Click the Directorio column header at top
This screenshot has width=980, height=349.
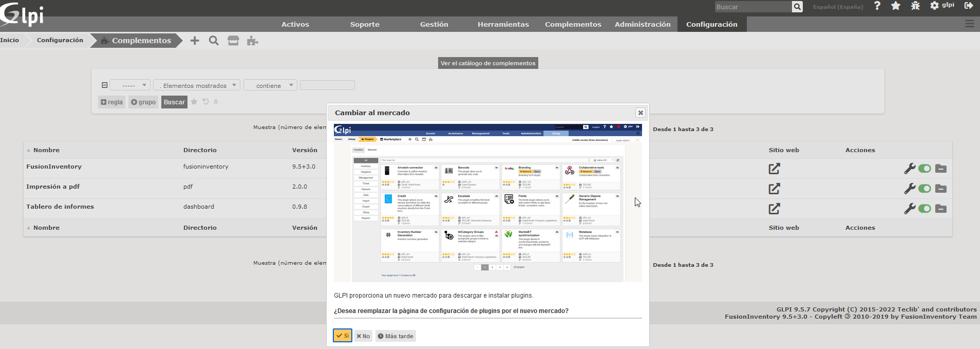point(200,150)
